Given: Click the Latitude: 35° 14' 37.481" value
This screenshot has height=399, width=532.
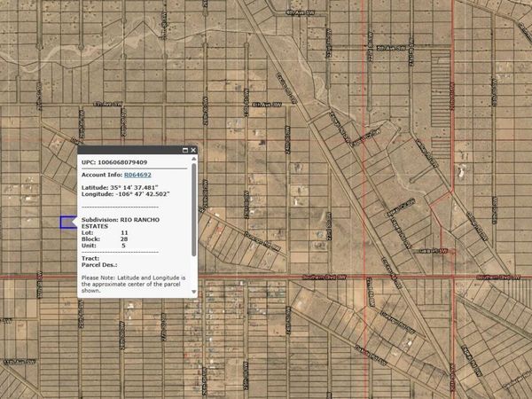Looking at the screenshot, I should coord(120,188).
